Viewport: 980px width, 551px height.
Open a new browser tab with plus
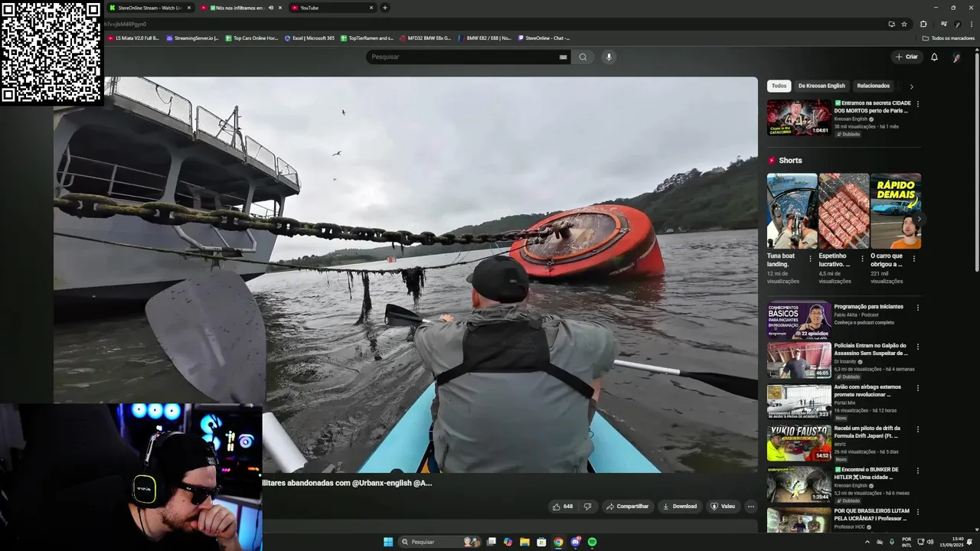pyautogui.click(x=384, y=8)
